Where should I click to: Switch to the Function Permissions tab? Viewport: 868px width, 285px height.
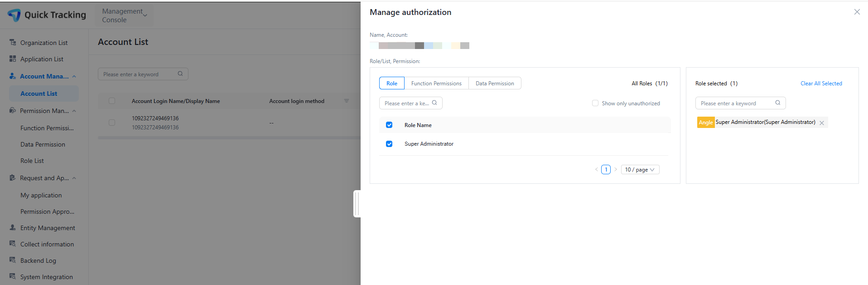(436, 83)
